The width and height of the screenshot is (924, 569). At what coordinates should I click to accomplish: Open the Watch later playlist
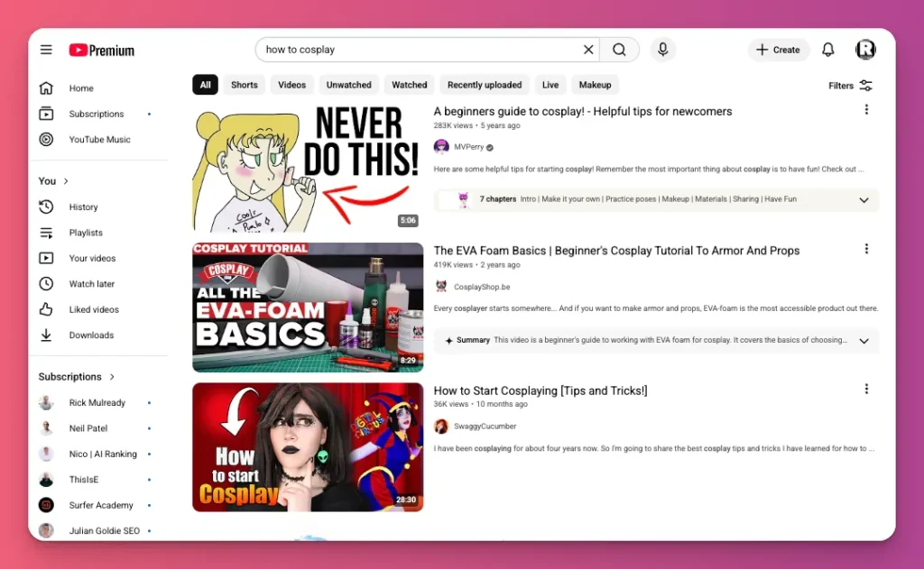click(93, 283)
